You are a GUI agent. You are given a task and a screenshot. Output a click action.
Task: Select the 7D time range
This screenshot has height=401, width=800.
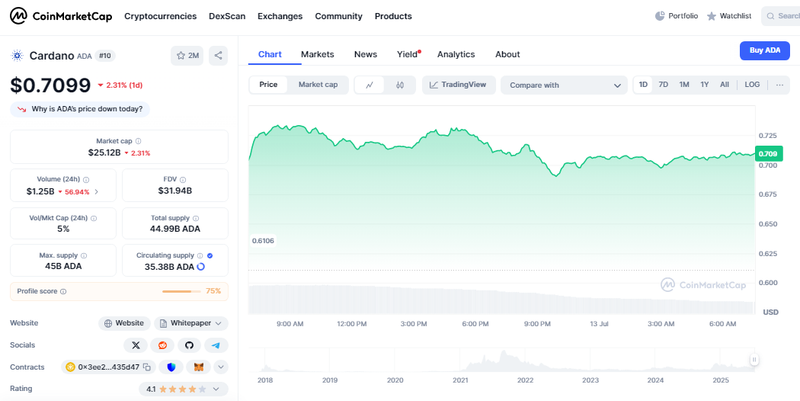click(x=663, y=85)
